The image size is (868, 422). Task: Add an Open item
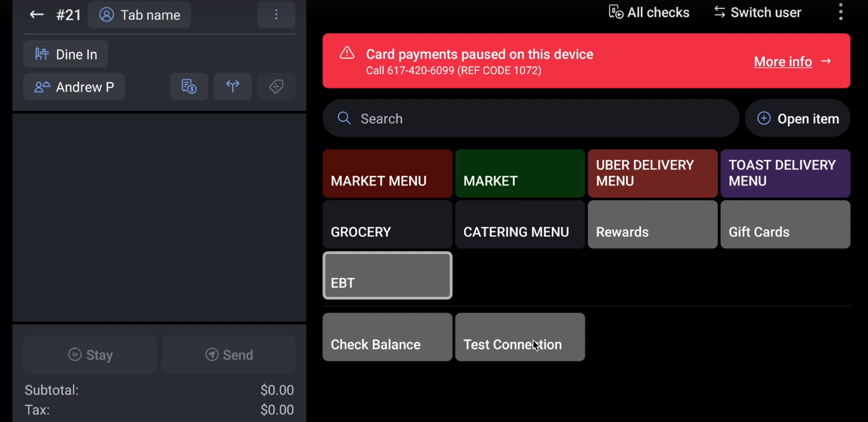pyautogui.click(x=798, y=118)
